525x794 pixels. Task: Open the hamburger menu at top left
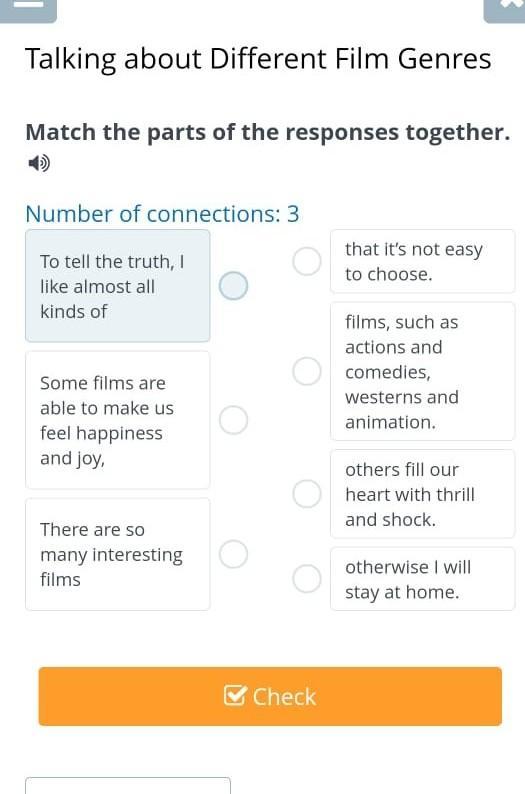click(28, 9)
